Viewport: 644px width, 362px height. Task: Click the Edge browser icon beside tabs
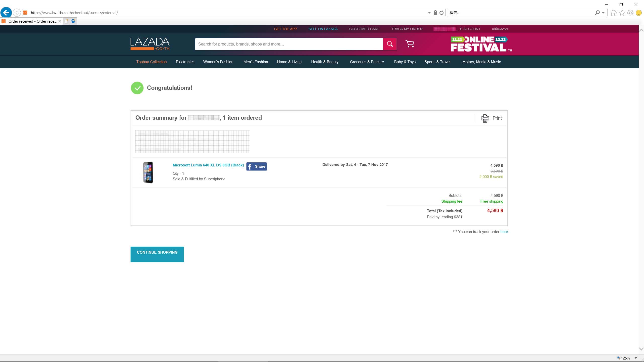(x=73, y=21)
